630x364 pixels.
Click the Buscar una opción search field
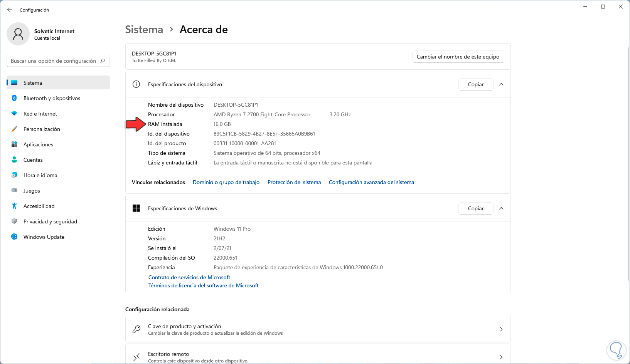54,61
